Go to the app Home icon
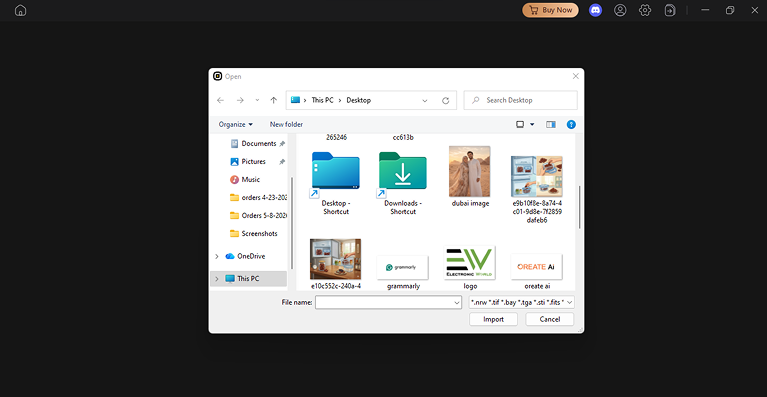 [21, 10]
